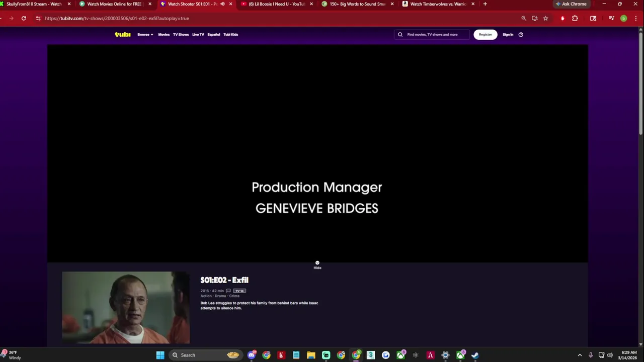This screenshot has height=362, width=644.
Task: Show hidden system tray icons
Action: [580, 355]
